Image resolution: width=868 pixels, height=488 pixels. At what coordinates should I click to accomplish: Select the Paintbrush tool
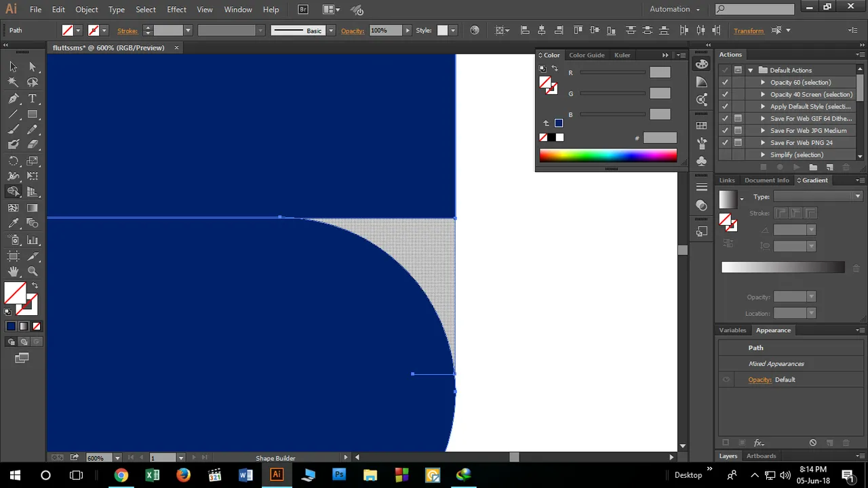(x=13, y=129)
